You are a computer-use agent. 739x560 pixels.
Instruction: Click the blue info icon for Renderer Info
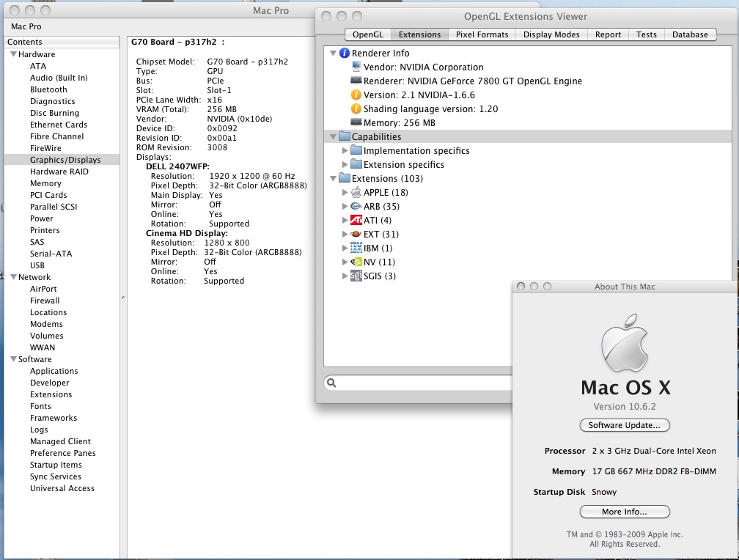click(345, 54)
